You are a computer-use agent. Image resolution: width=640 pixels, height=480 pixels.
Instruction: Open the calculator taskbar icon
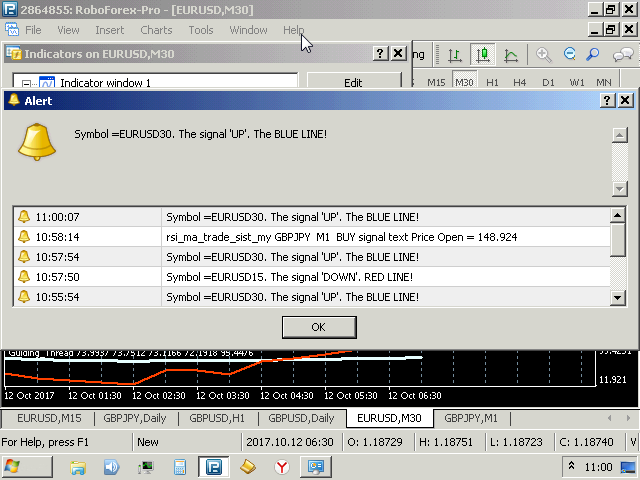point(180,467)
